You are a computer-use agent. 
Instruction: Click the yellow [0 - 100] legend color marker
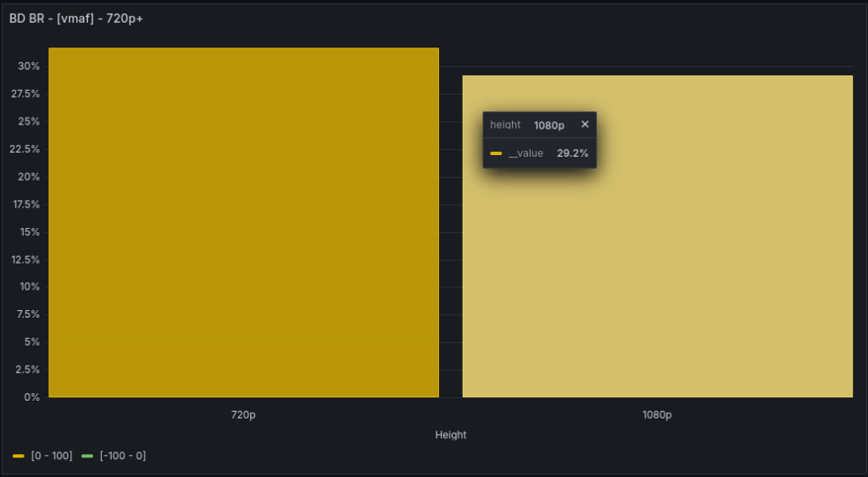19,456
